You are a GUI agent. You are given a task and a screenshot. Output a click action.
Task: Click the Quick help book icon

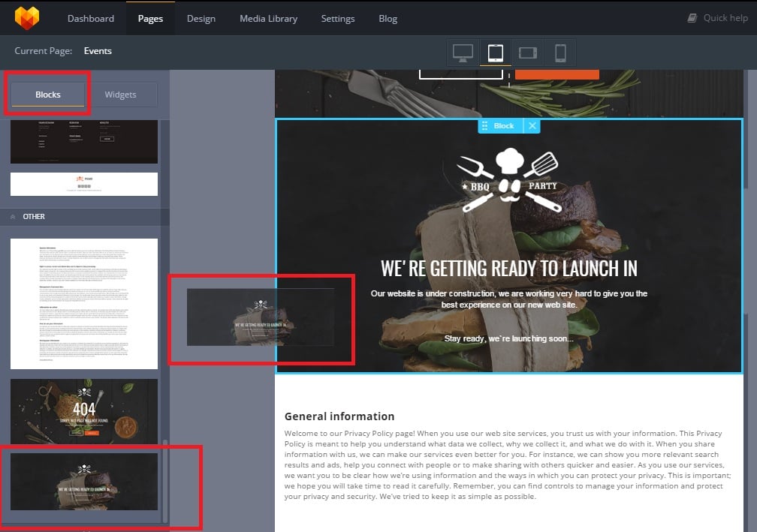[x=692, y=18]
